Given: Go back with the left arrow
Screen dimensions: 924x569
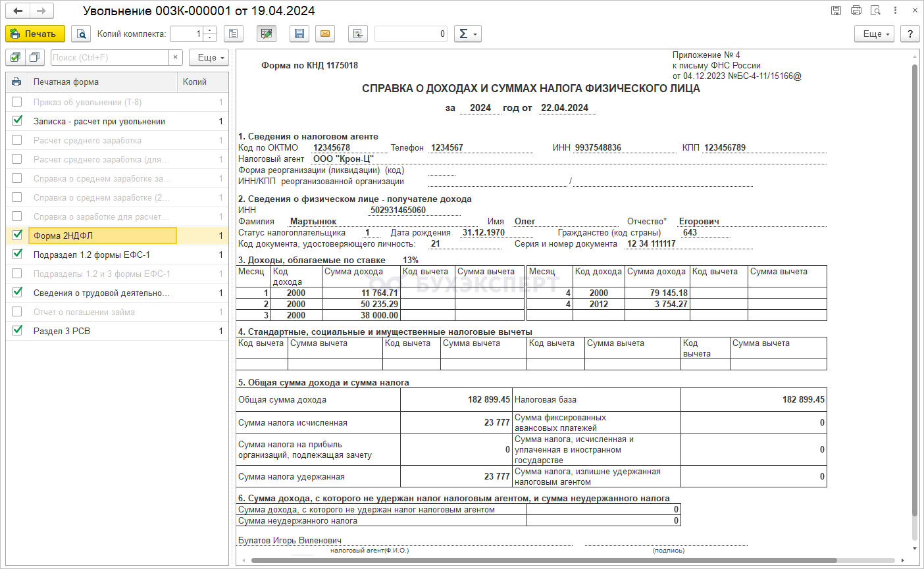Looking at the screenshot, I should pos(18,11).
